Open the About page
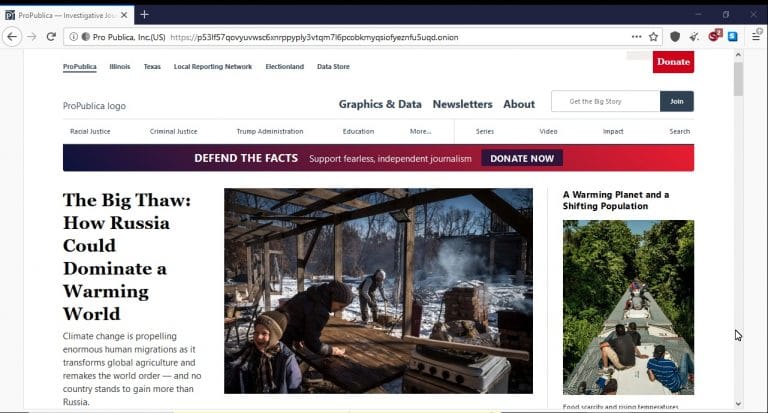The image size is (768, 413). point(519,104)
